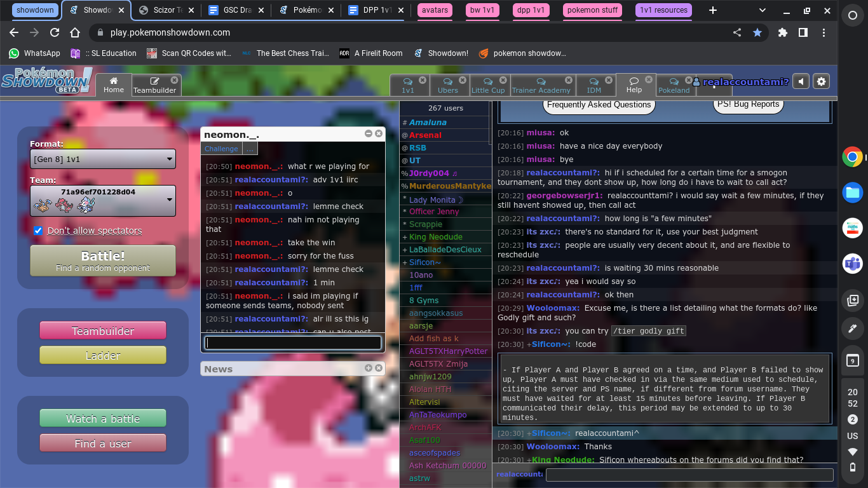868x488 pixels.
Task: Share this page from the address bar
Action: (737, 32)
